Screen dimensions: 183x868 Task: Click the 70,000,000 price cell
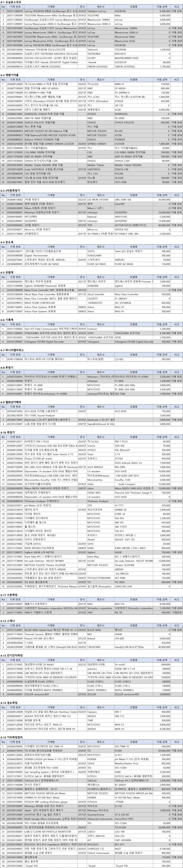click(162, 471)
